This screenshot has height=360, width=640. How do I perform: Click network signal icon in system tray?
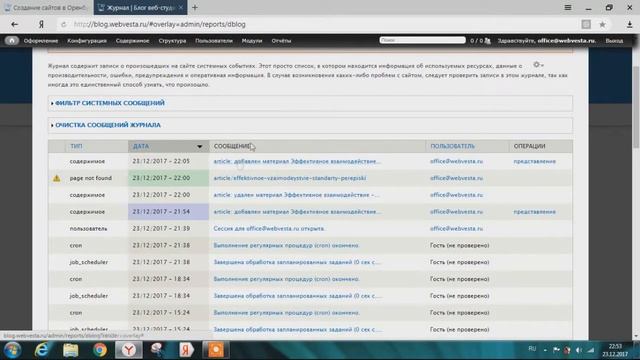click(591, 350)
